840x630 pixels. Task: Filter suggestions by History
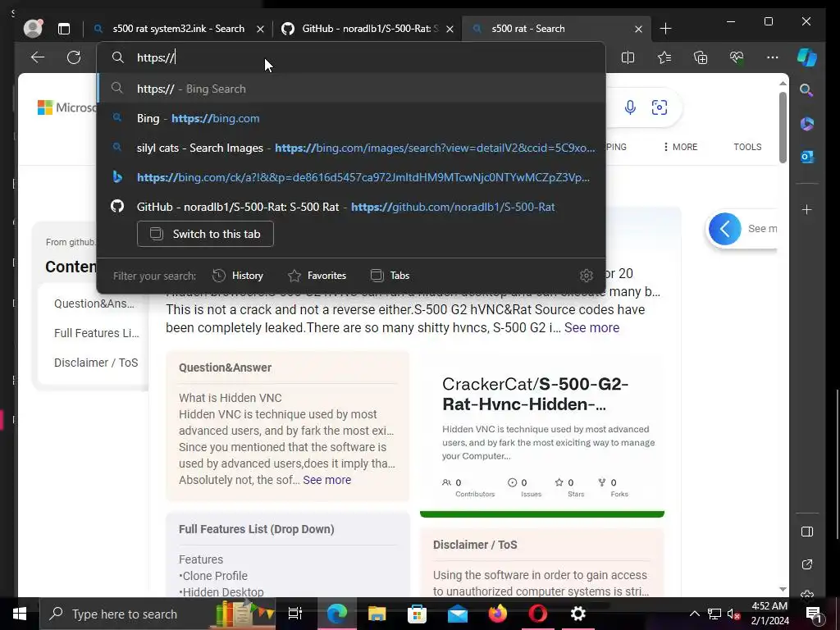click(x=238, y=276)
